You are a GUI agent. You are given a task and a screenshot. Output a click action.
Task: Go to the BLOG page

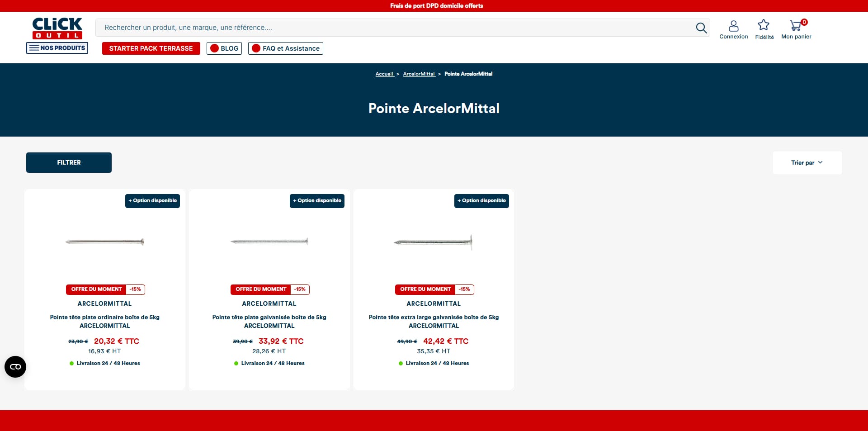click(224, 48)
